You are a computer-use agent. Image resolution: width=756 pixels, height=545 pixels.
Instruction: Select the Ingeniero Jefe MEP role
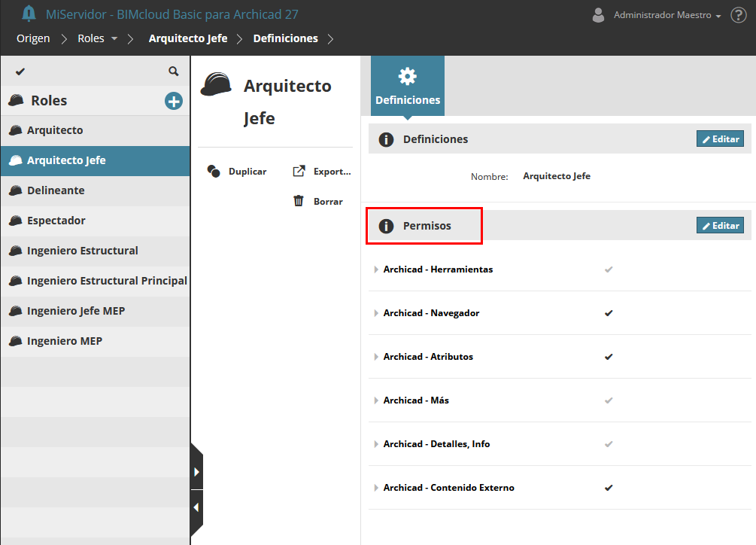(96, 311)
